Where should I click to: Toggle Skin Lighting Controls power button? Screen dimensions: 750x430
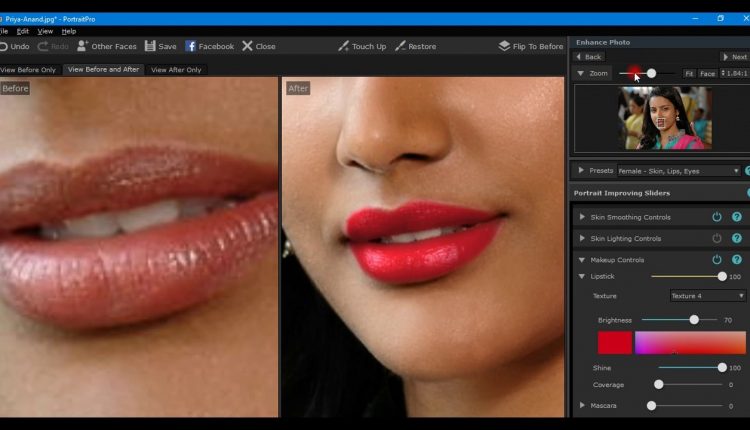pyautogui.click(x=717, y=238)
